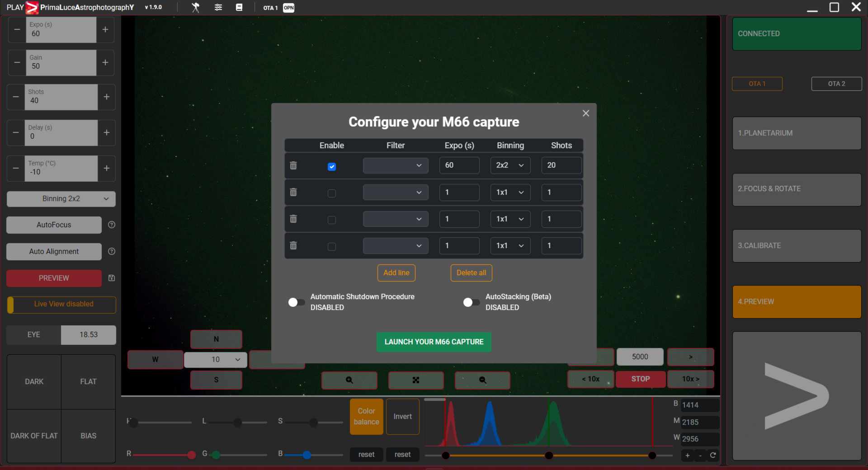
Task: Click the Add line button
Action: [x=396, y=273]
